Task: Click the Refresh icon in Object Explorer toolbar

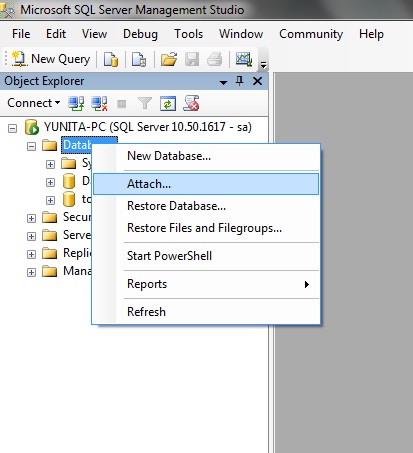Action: click(x=168, y=103)
